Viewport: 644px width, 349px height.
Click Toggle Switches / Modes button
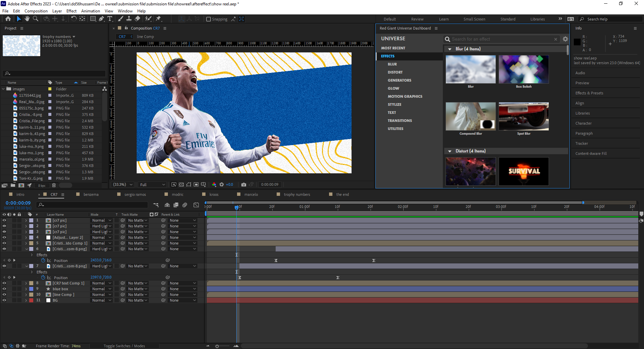pos(124,346)
